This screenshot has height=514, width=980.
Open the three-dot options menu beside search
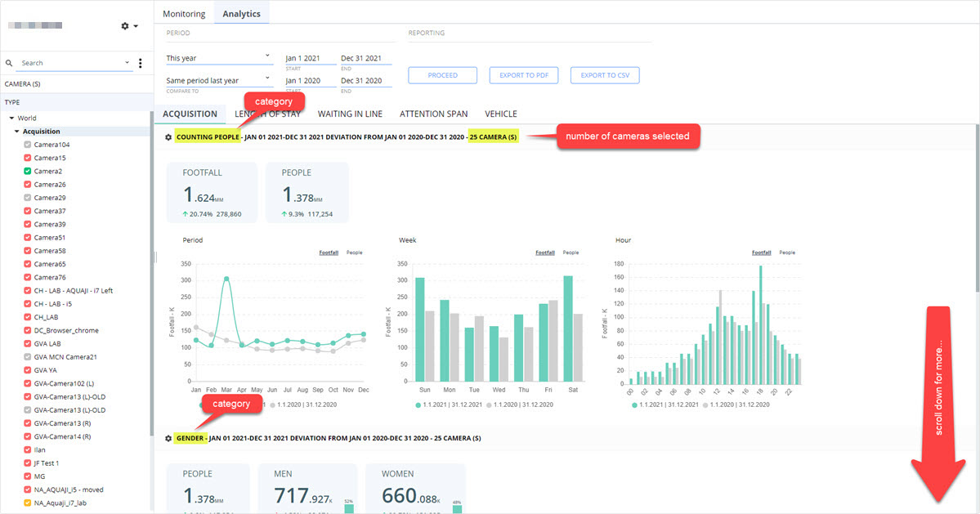(x=140, y=63)
